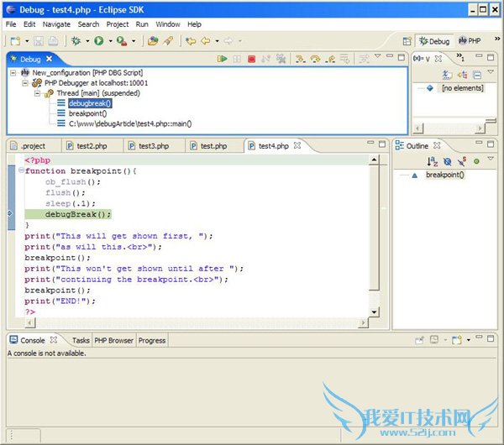Screen dimensions: 504x445
Task: Click the Disconnect icon in Debug view
Action: point(265,59)
